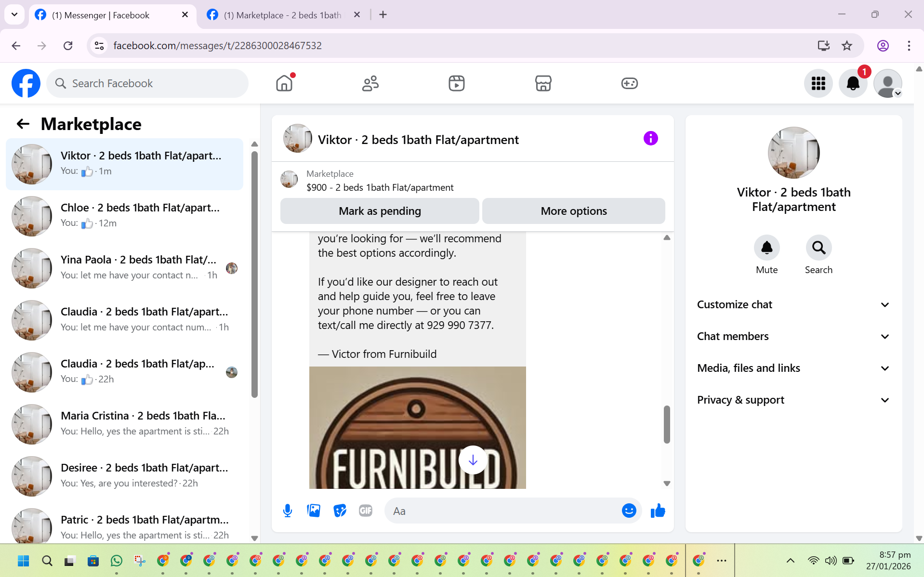
Task: Open Yina Paola's conversation
Action: pos(124,268)
